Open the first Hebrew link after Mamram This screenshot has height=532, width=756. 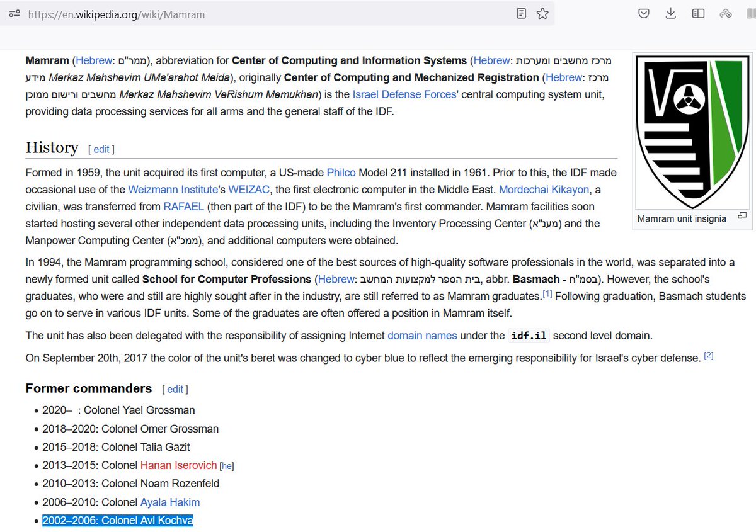click(94, 60)
